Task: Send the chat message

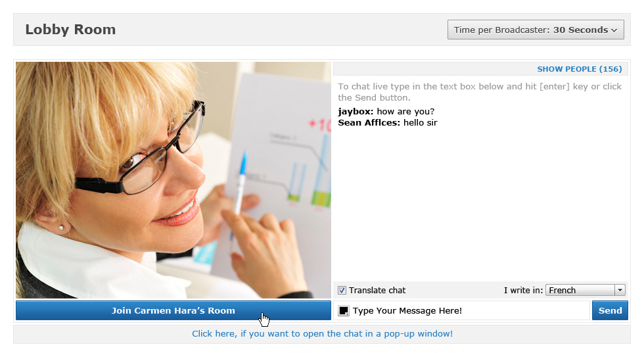Action: [x=610, y=310]
